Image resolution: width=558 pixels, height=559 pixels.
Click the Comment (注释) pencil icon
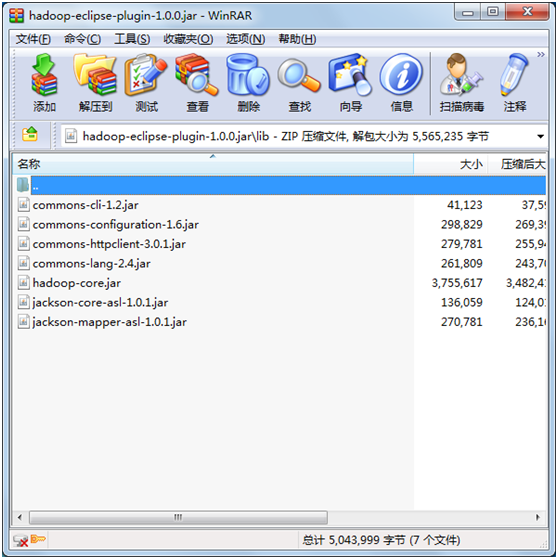514,75
